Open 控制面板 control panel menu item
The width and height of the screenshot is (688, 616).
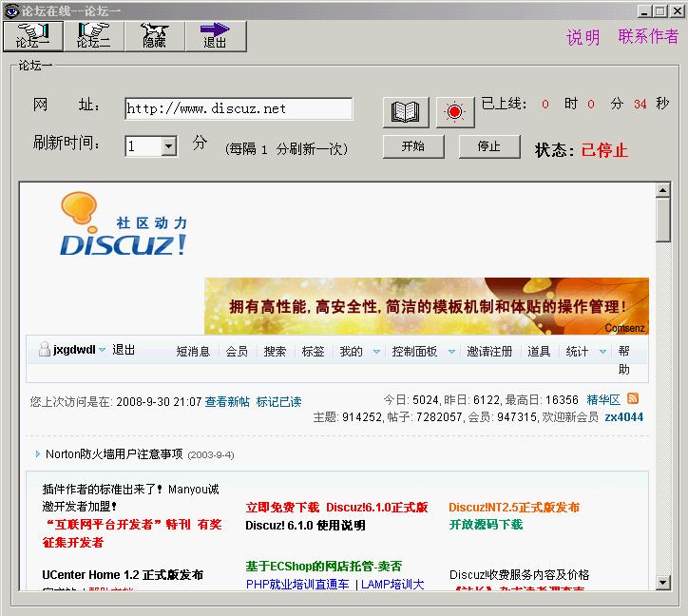pyautogui.click(x=414, y=351)
